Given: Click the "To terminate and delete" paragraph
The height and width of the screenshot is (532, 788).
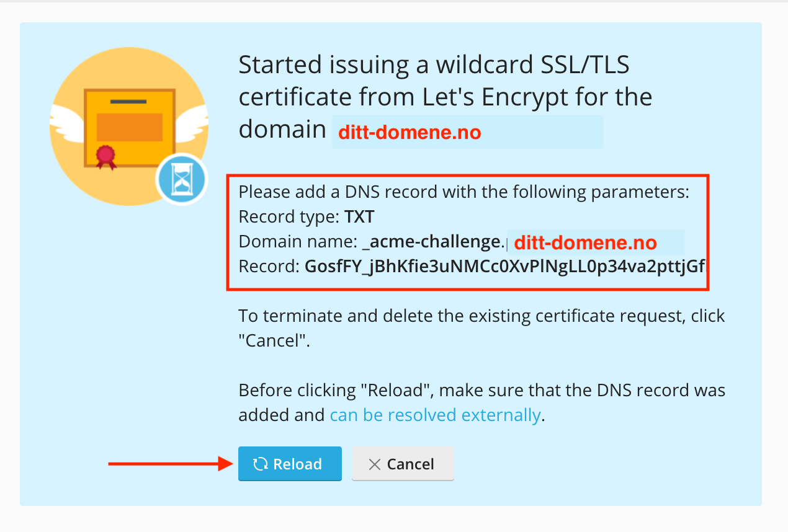Looking at the screenshot, I should (x=481, y=328).
